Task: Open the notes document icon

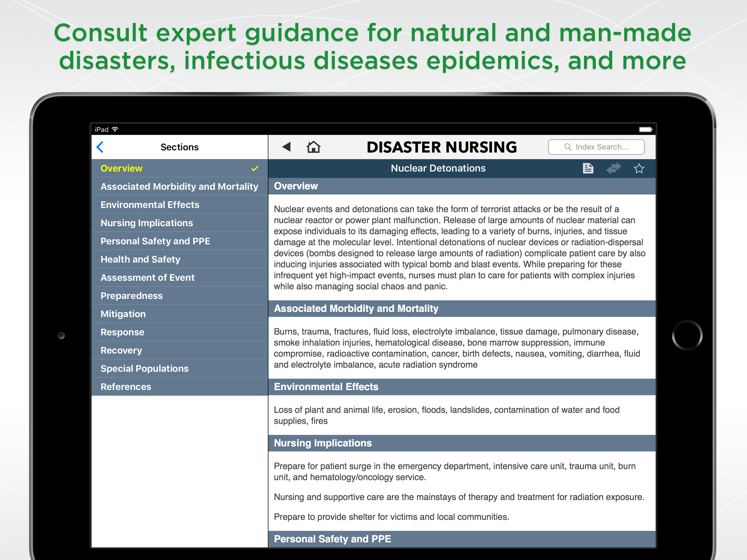Action: tap(588, 168)
